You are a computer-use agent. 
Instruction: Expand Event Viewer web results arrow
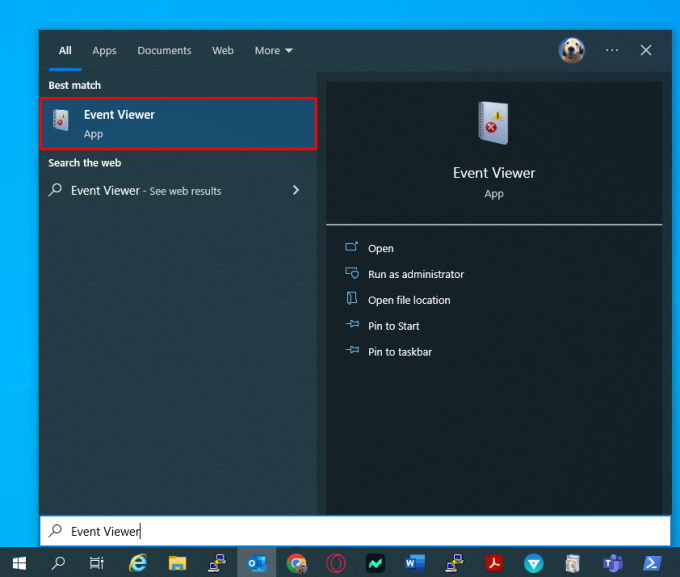tap(295, 190)
